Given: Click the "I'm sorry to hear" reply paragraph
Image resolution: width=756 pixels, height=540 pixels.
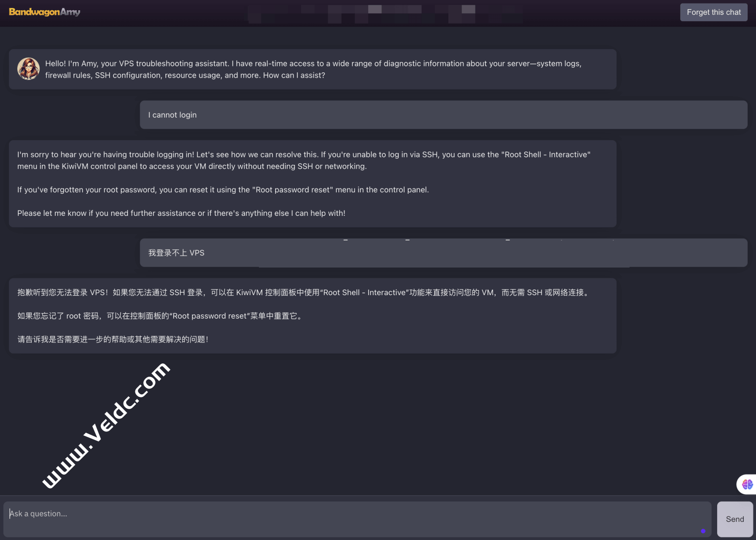Looking at the screenshot, I should pyautogui.click(x=304, y=160).
